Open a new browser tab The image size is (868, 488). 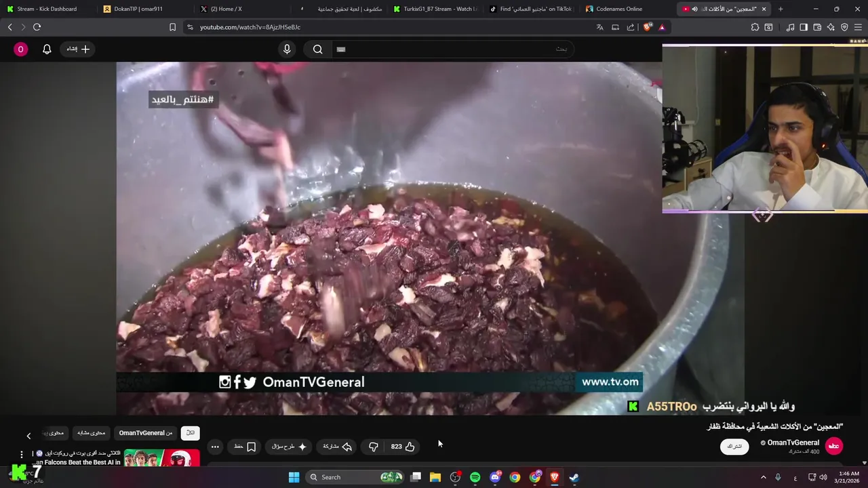781,9
